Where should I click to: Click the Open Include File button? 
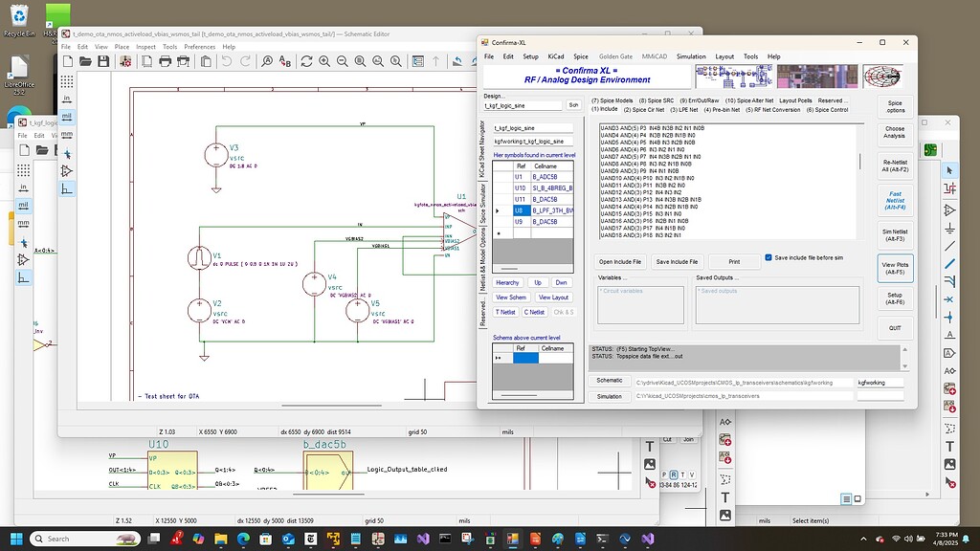click(x=620, y=262)
